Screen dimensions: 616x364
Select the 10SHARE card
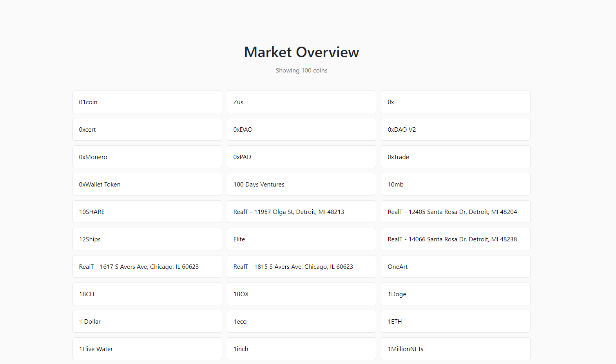(147, 212)
